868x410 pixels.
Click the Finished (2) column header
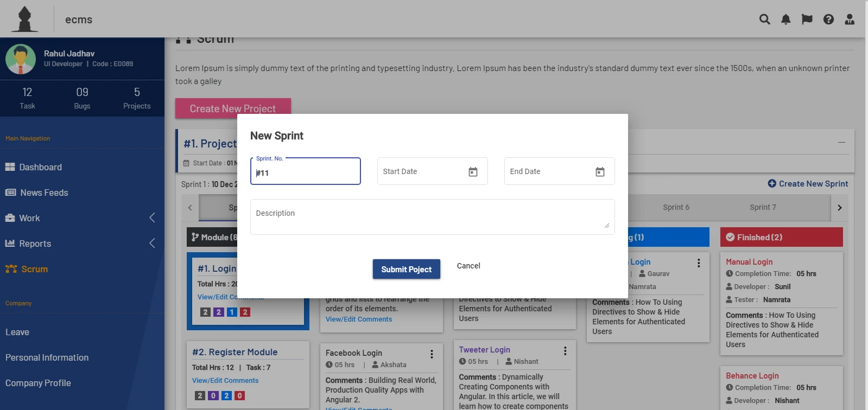coord(782,237)
